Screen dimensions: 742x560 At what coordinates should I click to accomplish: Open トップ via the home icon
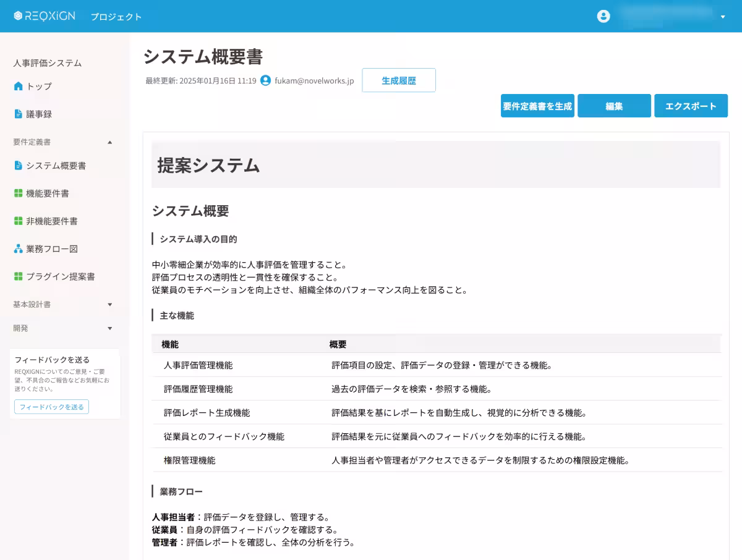click(x=19, y=87)
